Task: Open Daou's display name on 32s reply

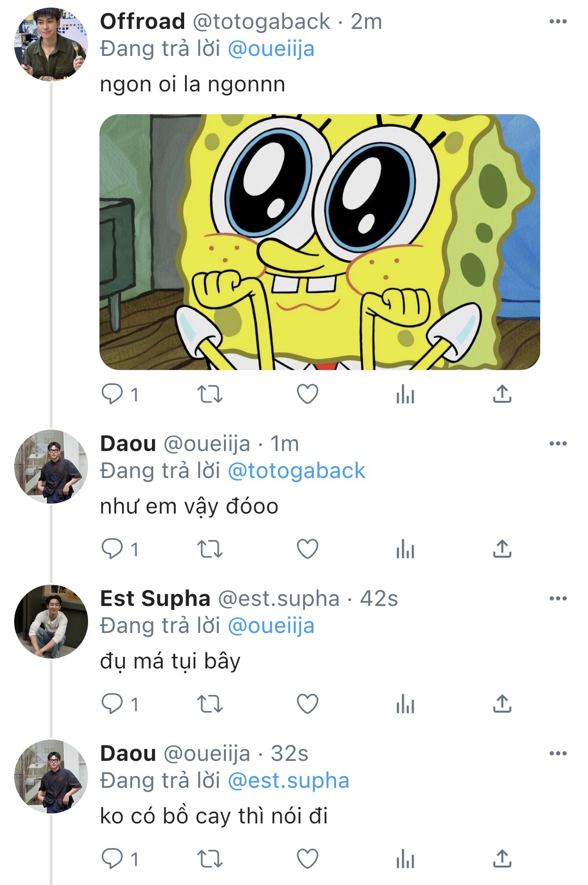Action: 128,753
